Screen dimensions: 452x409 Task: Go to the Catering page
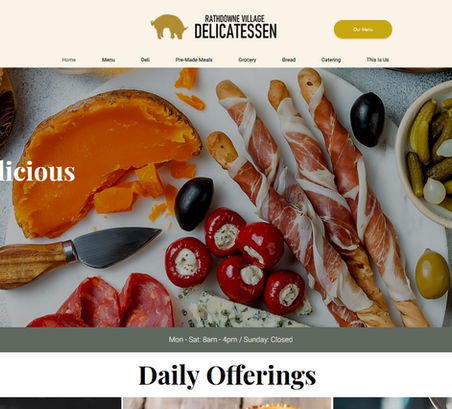[x=331, y=60]
